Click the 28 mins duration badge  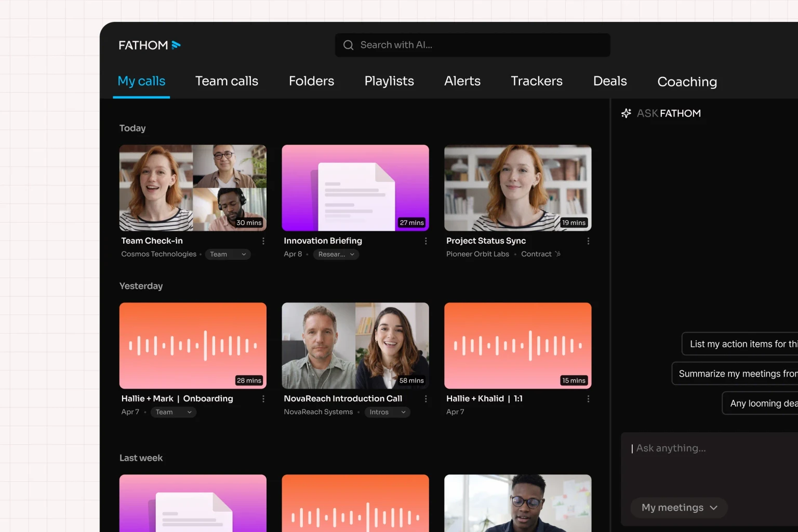click(x=249, y=381)
